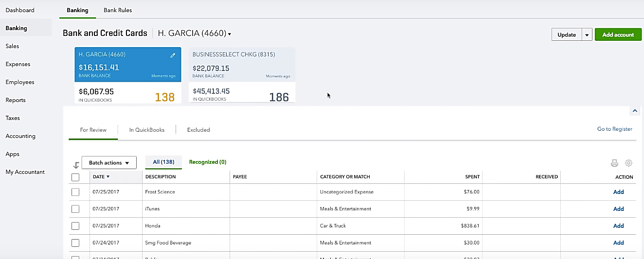Open Sales in the sidebar
644x259 pixels.
click(13, 46)
